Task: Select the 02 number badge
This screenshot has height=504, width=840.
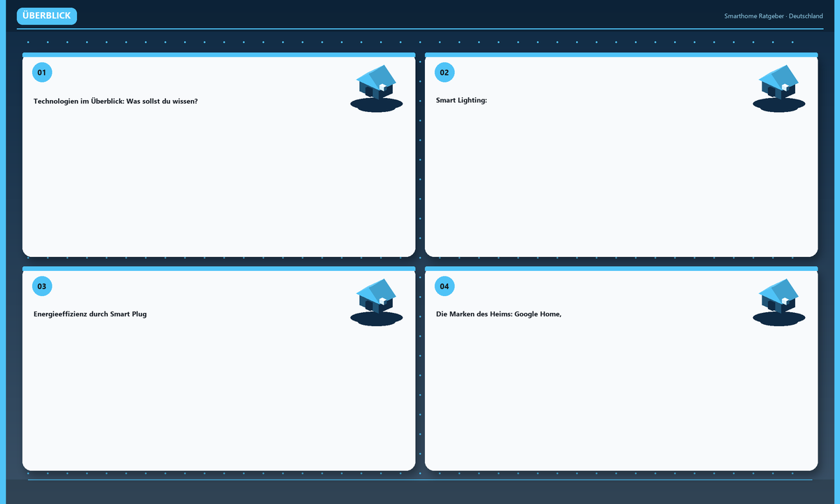Action: [x=444, y=73]
